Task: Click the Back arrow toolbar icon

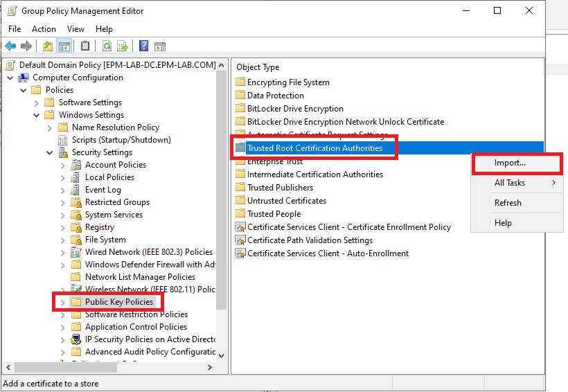Action: coord(10,46)
